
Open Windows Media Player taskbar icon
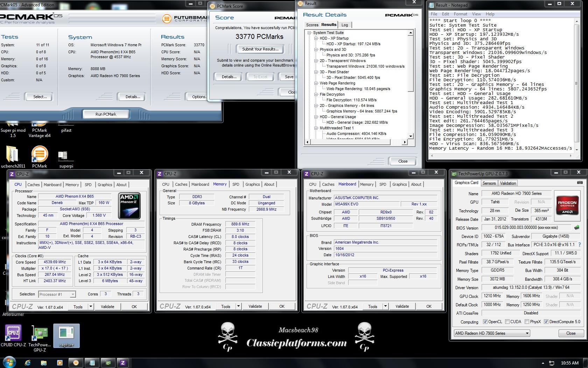(x=59, y=363)
